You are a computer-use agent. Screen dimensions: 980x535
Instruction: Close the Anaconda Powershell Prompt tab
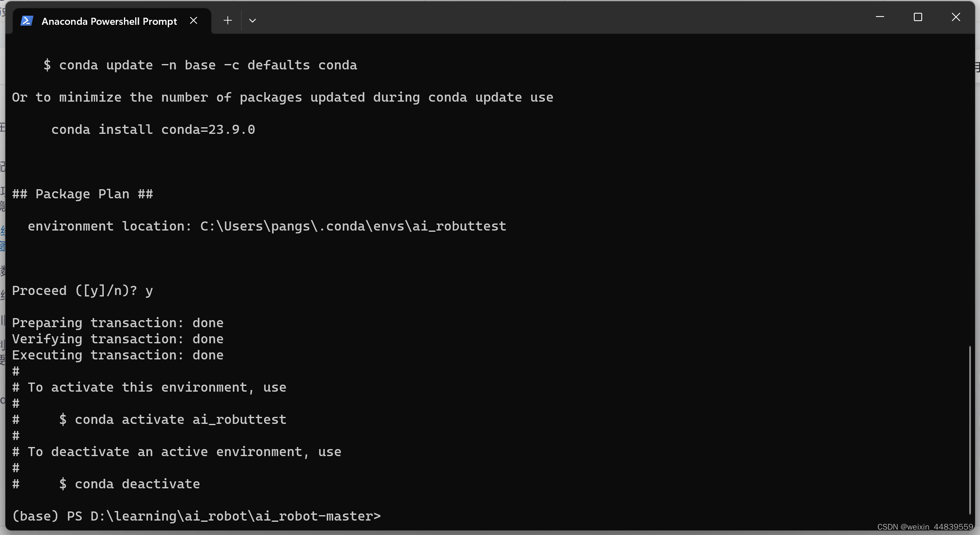point(193,21)
